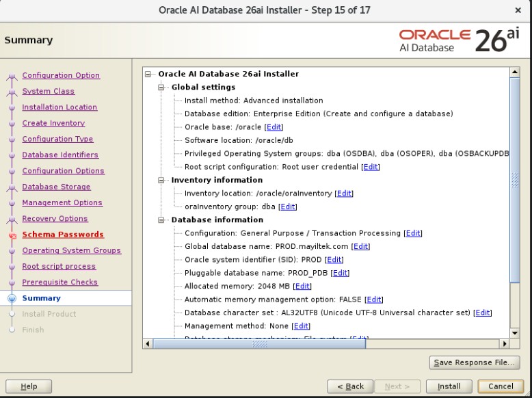The height and width of the screenshot is (398, 532).
Task: Start installation with the Install button
Action: 449,386
